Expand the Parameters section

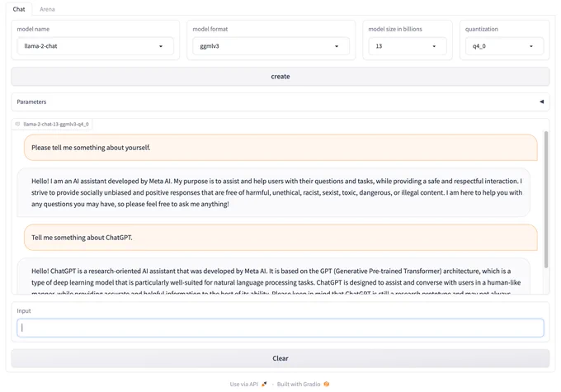(280, 102)
